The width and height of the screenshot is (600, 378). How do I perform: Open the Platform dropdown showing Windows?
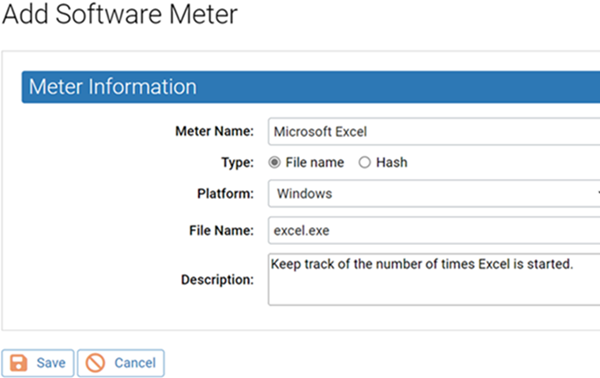(434, 194)
